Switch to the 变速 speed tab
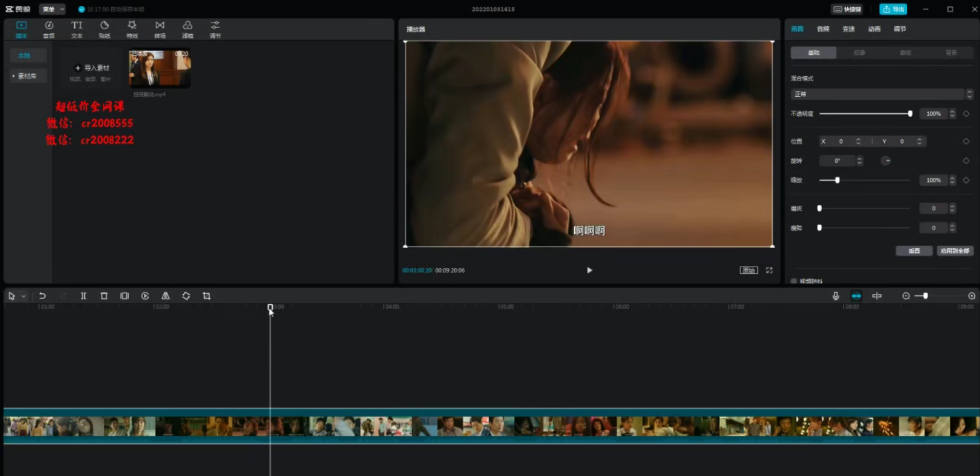980x476 pixels. 848,29
